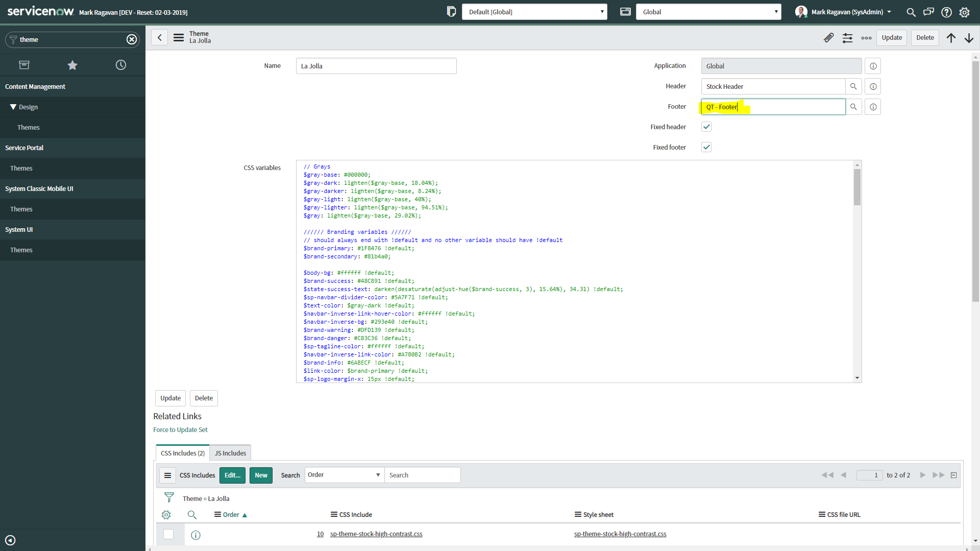Viewport: 980px width, 551px height.
Task: Switch to the JS Includes tab
Action: (x=230, y=453)
